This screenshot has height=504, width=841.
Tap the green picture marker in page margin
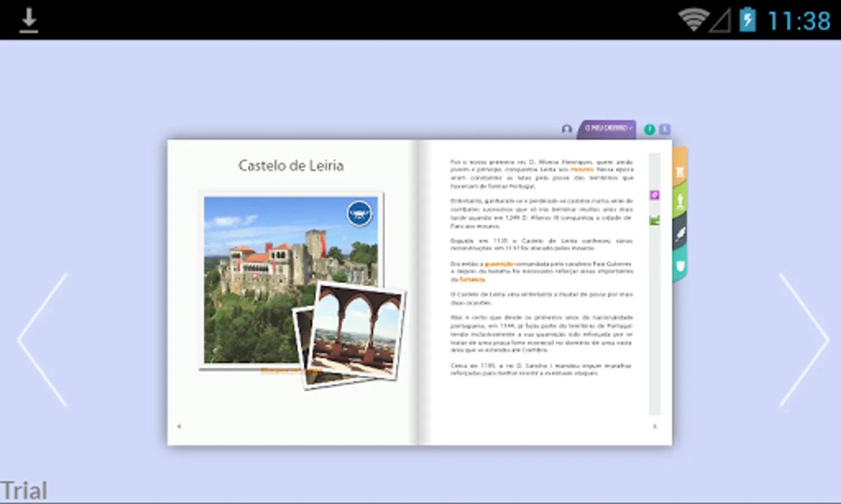pos(654,221)
